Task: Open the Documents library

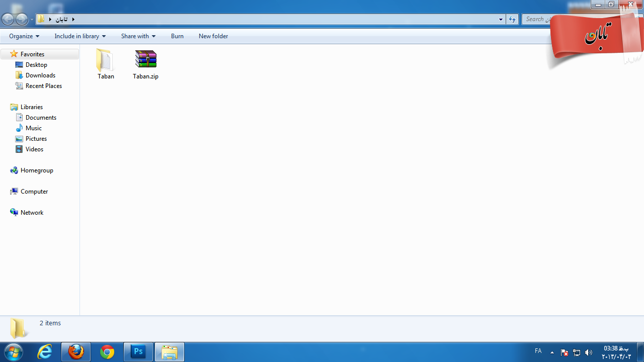Action: [41, 118]
